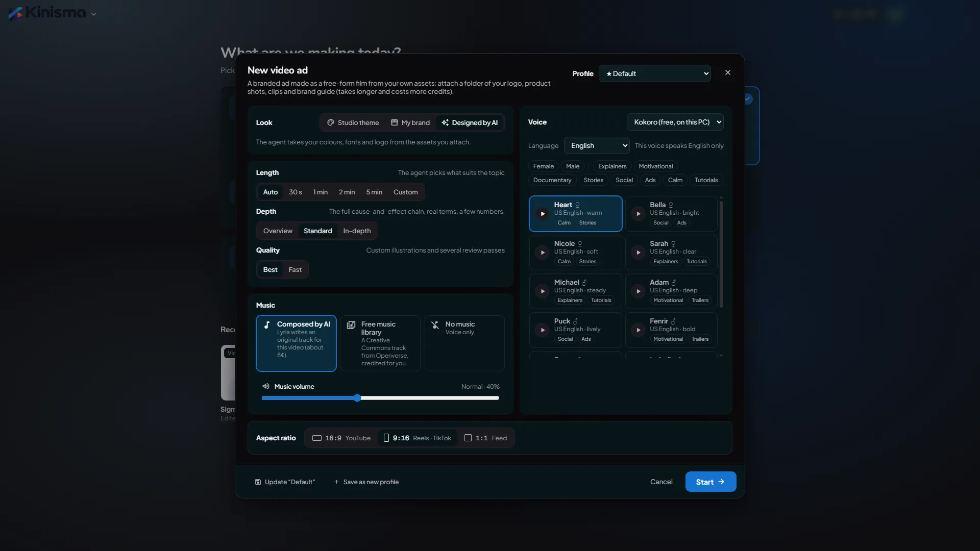980x551 pixels.
Task: Preview the Michael voice
Action: 543,291
